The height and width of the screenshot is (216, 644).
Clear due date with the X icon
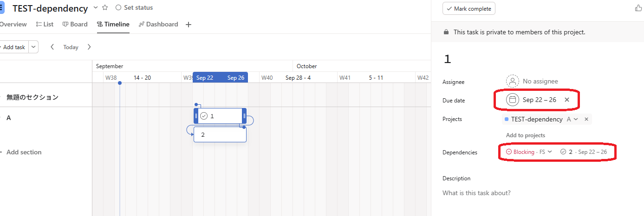(x=567, y=100)
